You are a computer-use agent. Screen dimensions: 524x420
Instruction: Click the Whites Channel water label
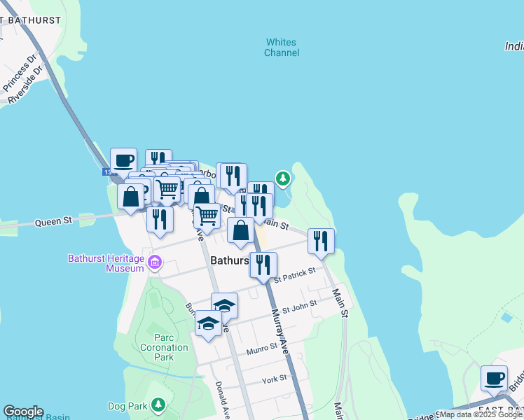point(282,48)
